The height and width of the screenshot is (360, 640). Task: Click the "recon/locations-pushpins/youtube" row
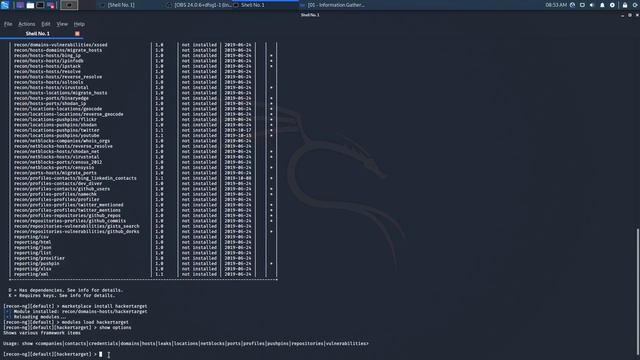(x=143, y=136)
